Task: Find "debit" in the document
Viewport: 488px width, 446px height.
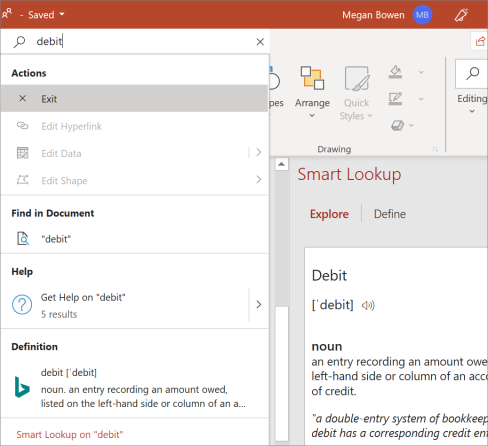Action: [x=135, y=239]
